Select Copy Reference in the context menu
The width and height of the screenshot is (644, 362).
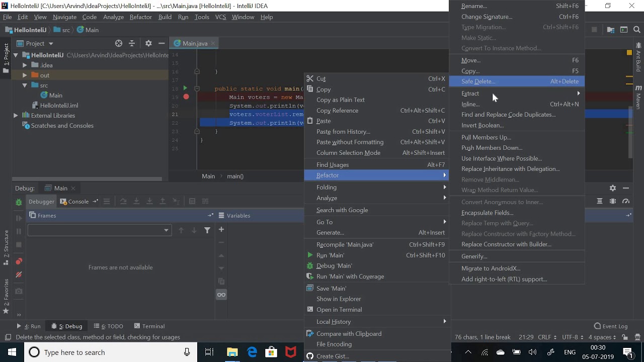[376, 110]
